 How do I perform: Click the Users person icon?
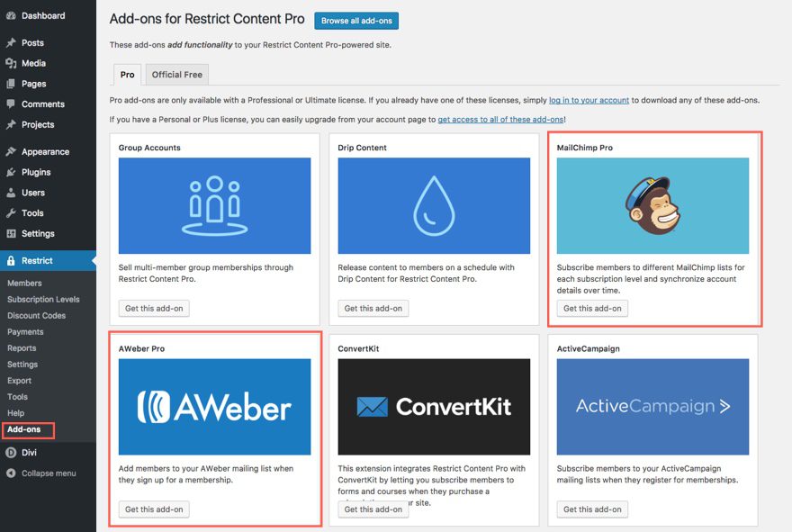(x=11, y=193)
